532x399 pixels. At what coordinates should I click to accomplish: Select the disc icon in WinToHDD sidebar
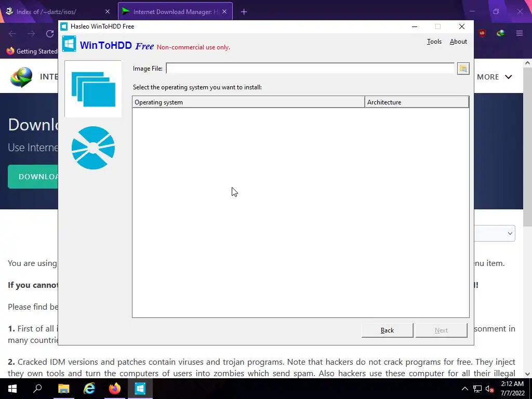point(94,148)
